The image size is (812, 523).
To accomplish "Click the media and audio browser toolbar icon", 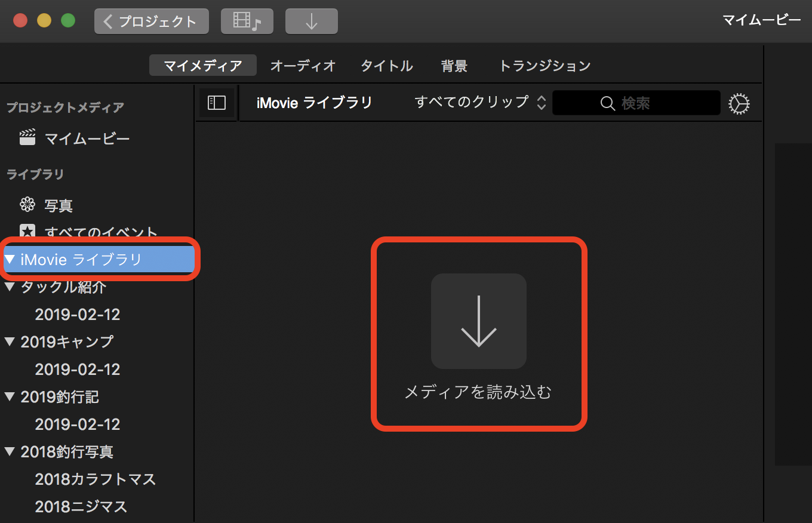I will pos(247,22).
